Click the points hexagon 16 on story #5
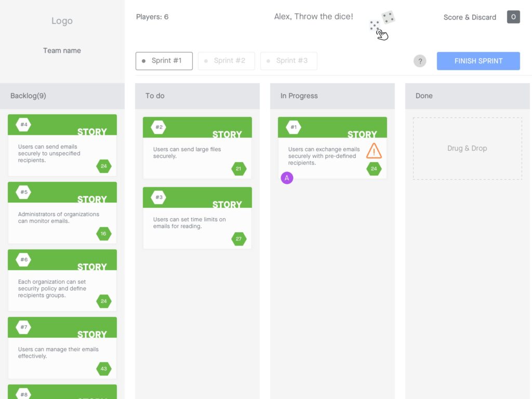This screenshot has width=532, height=399. 104,234
